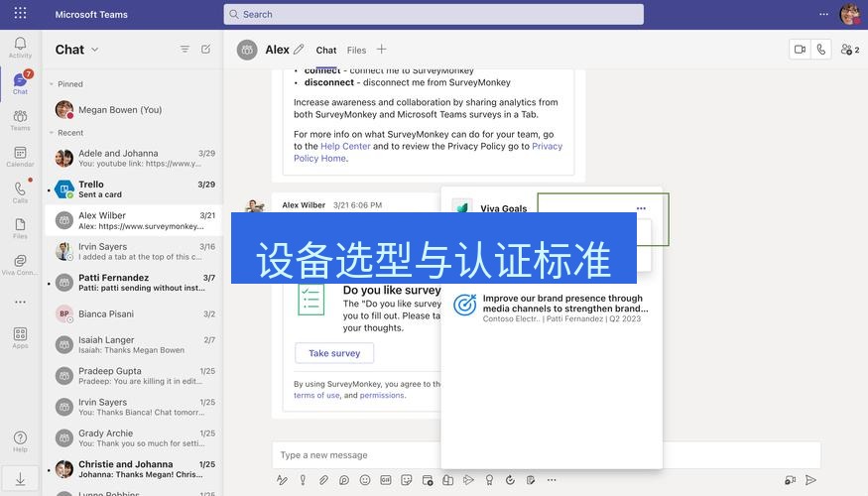Screen dimensions: 868x496
Task: View the chat participants icon
Action: tap(850, 50)
